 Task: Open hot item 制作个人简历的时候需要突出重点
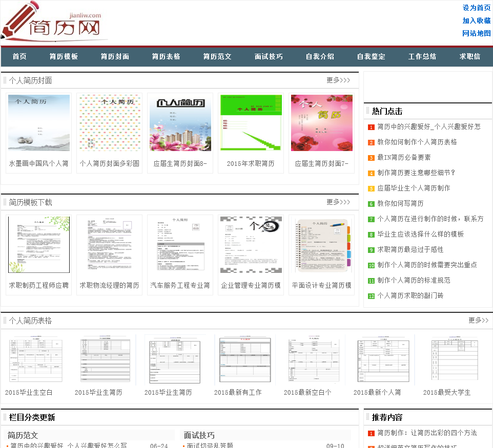[427, 265]
